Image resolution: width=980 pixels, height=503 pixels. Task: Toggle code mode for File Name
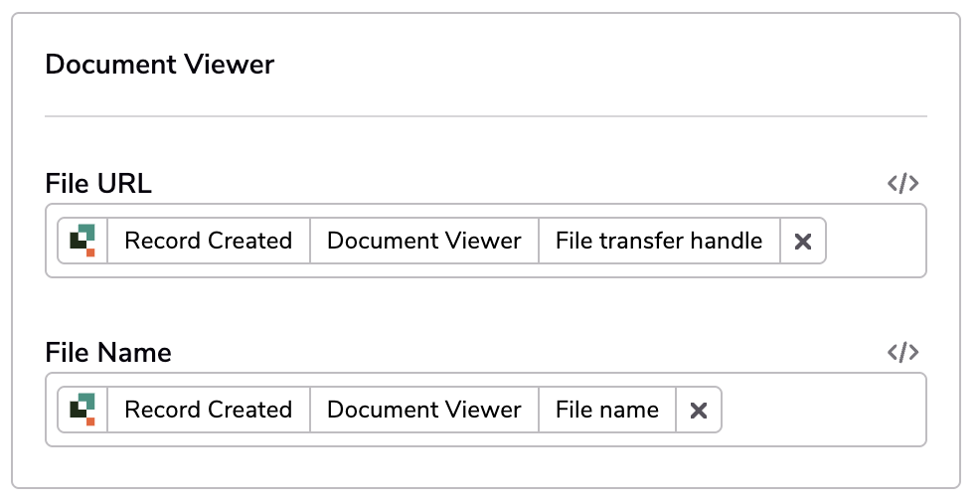[x=903, y=353]
